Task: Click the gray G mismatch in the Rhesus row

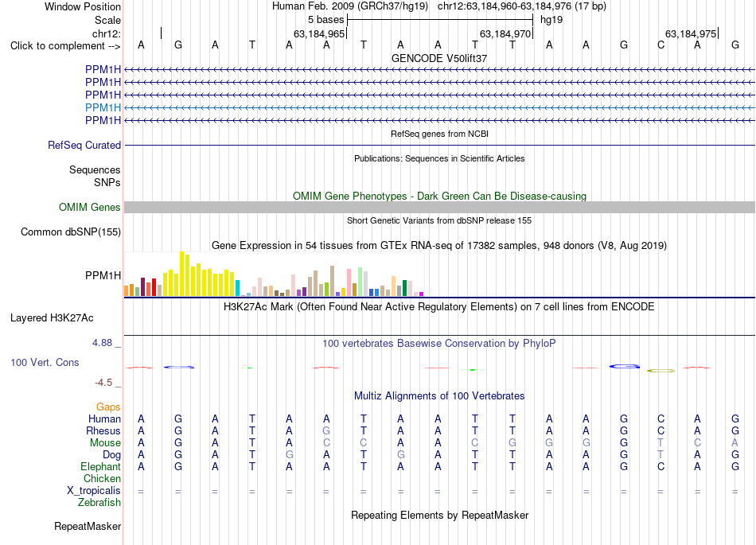Action: point(326,430)
